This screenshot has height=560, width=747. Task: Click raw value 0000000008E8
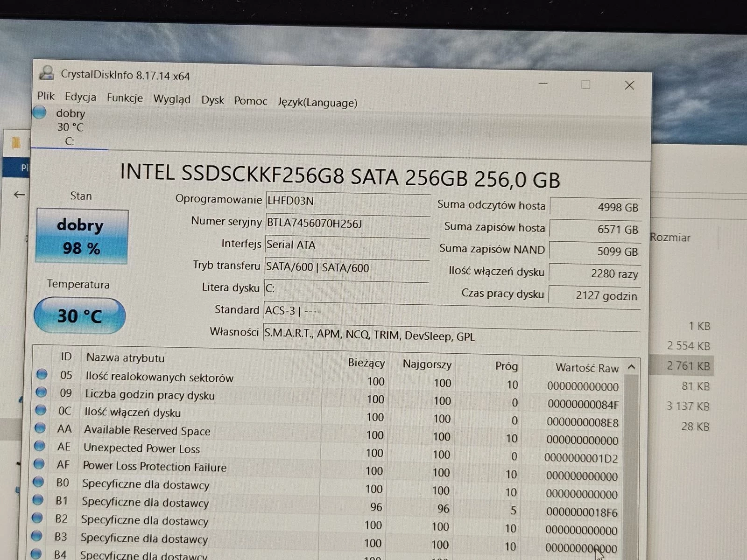[583, 422]
